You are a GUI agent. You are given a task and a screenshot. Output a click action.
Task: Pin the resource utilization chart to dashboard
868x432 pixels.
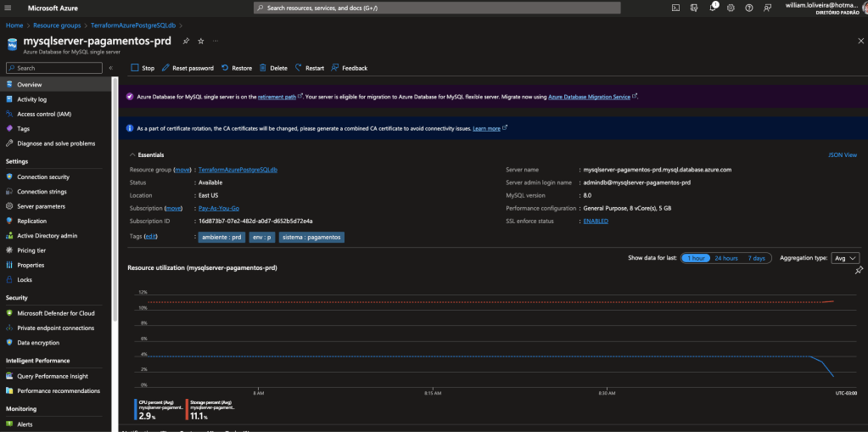[x=859, y=271]
